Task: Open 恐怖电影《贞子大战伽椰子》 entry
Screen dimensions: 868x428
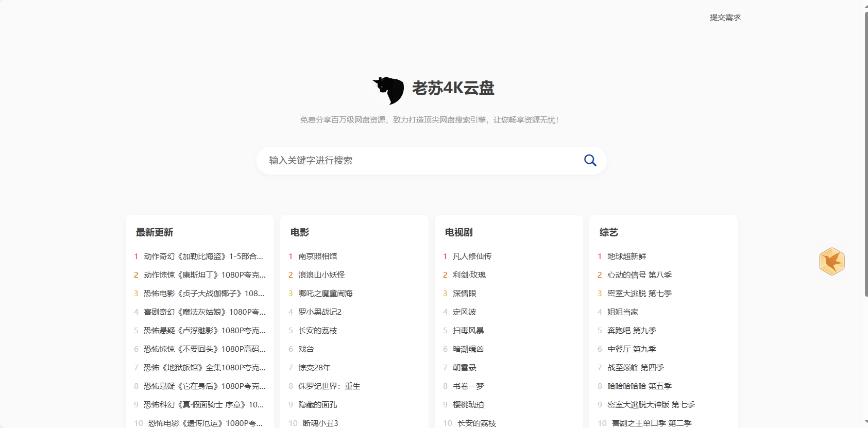Action: click(204, 293)
